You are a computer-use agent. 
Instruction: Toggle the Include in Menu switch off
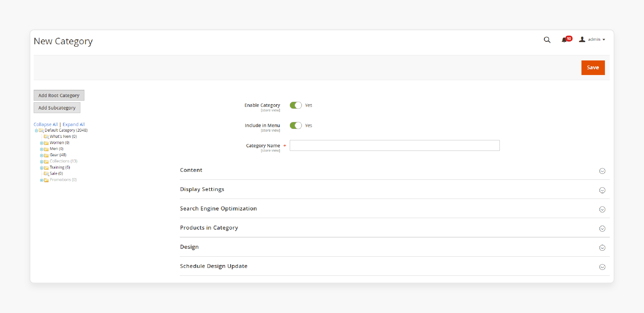point(296,125)
